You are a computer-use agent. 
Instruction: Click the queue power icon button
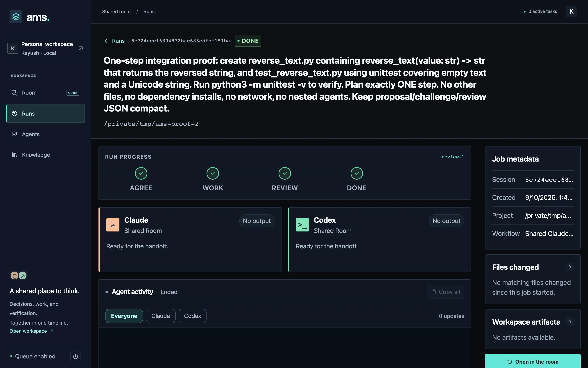(x=75, y=356)
